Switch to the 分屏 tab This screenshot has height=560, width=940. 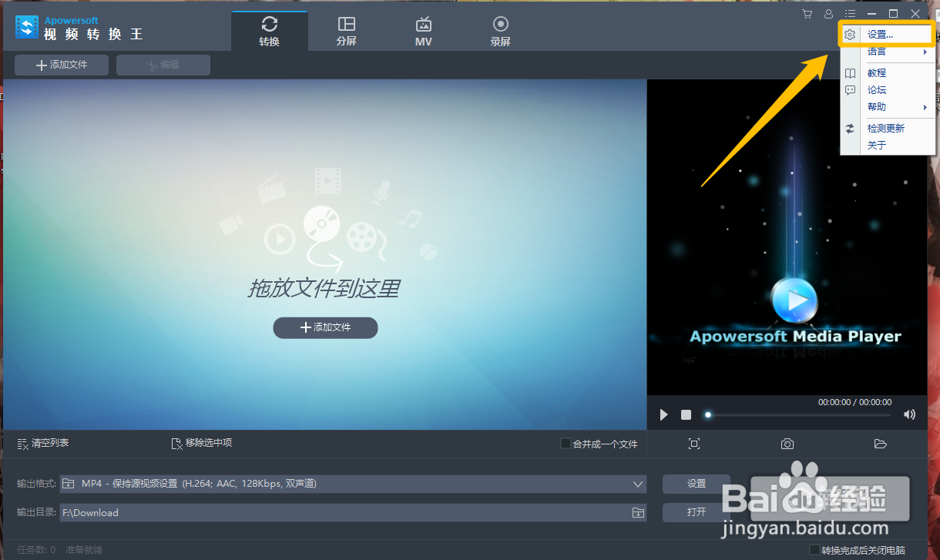(x=347, y=32)
